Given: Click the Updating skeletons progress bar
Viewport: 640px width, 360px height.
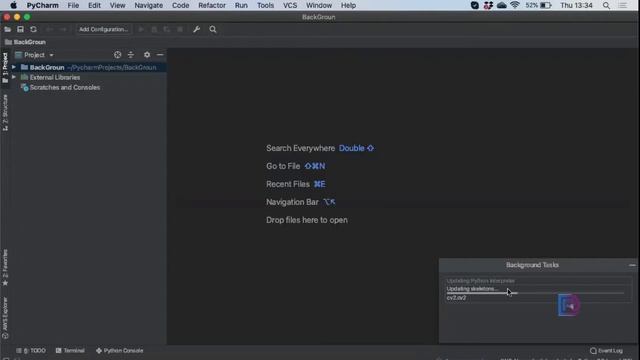Looking at the screenshot, I should (535, 293).
